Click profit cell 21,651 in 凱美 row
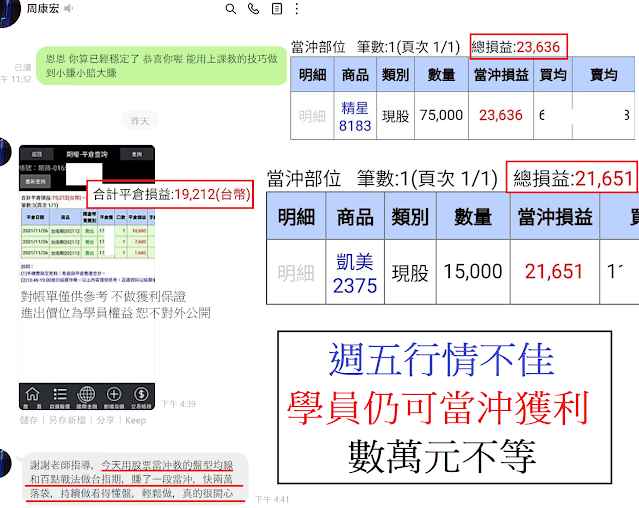639x508 pixels. [554, 271]
